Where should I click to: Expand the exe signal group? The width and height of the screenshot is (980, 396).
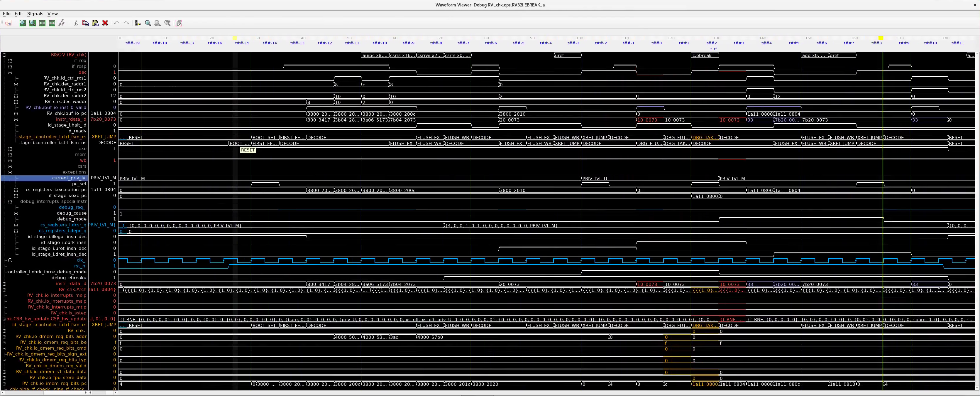click(10, 149)
